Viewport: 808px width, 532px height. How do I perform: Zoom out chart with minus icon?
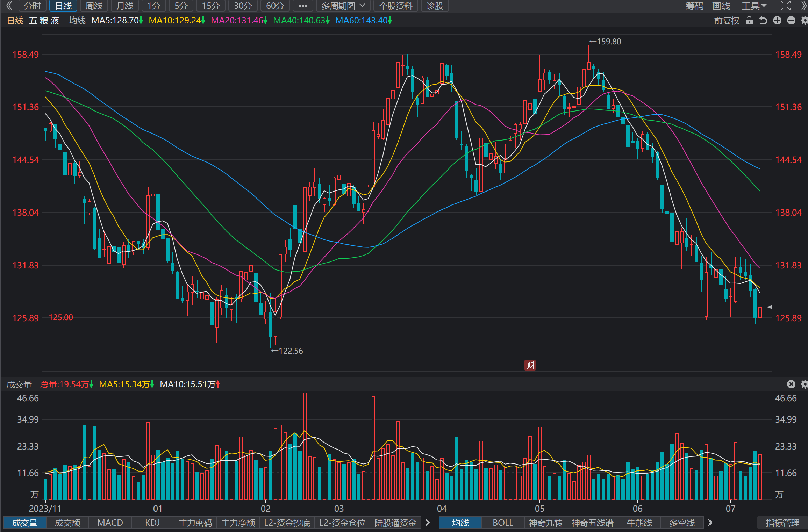[791, 21]
